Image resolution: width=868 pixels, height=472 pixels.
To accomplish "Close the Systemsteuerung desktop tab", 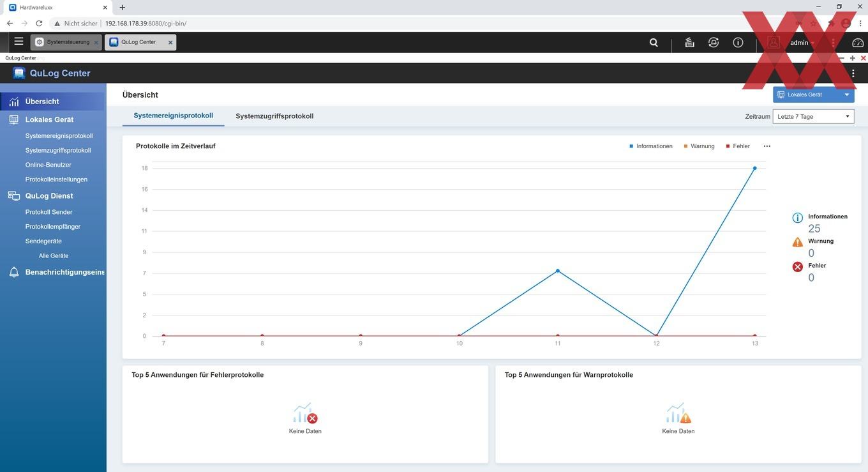I will (x=96, y=43).
